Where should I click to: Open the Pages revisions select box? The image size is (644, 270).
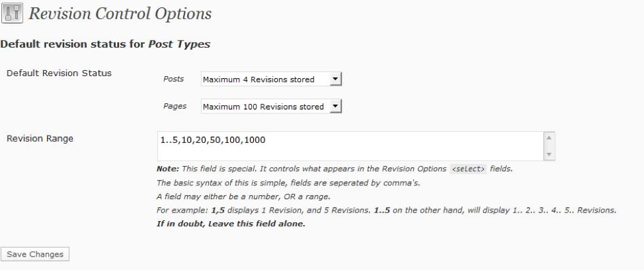tap(271, 107)
